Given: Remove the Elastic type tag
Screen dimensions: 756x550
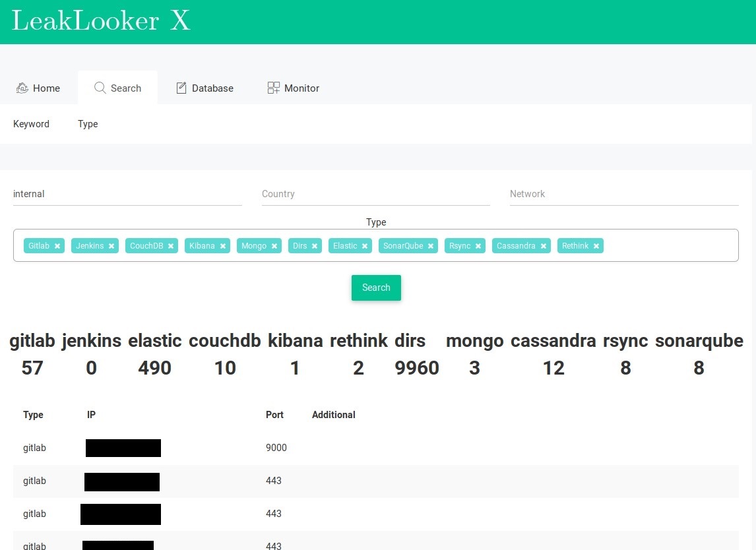Looking at the screenshot, I should tap(365, 246).
